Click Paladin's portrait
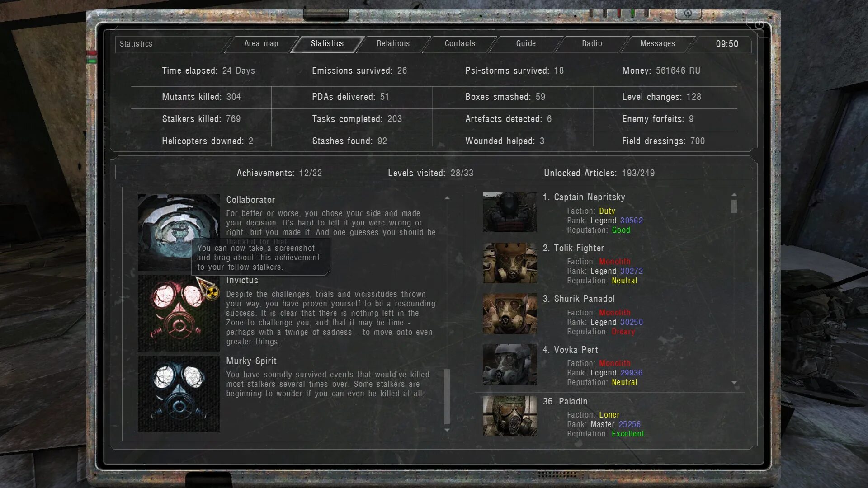Viewport: 868px width, 488px height. (x=509, y=416)
